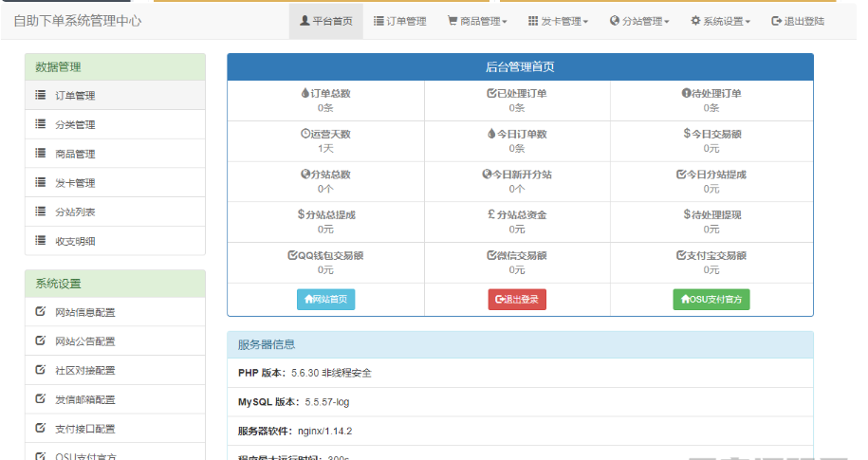Click the 服务器软件 nginx/1.14.2 row
The width and height of the screenshot is (868, 460).
[x=521, y=432]
